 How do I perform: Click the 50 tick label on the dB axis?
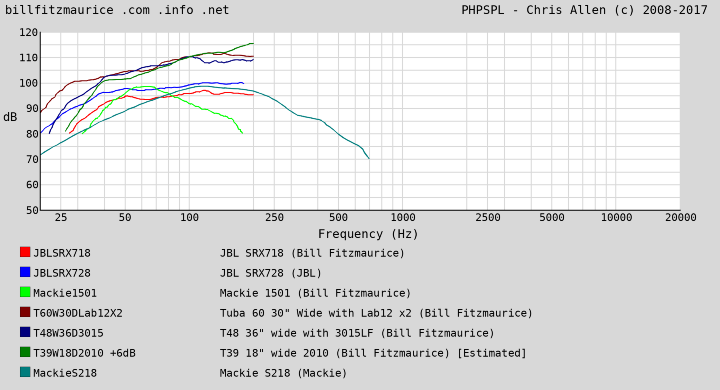click(32, 210)
